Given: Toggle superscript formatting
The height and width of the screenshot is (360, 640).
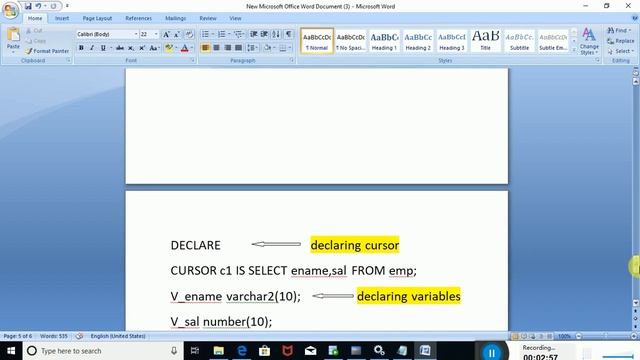Looking at the screenshot, I should 142,48.
